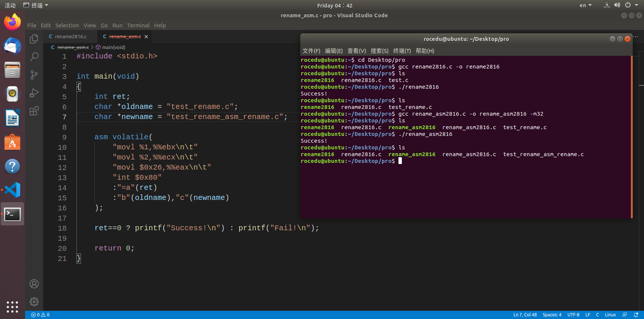Open the Help menu in VS Code
This screenshot has width=644, height=319.
click(160, 25)
